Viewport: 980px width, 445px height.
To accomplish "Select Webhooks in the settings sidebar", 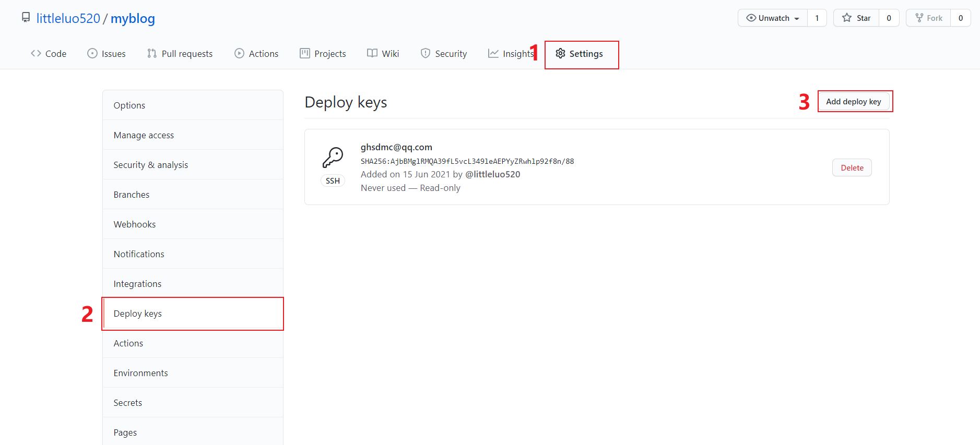I will [x=135, y=224].
